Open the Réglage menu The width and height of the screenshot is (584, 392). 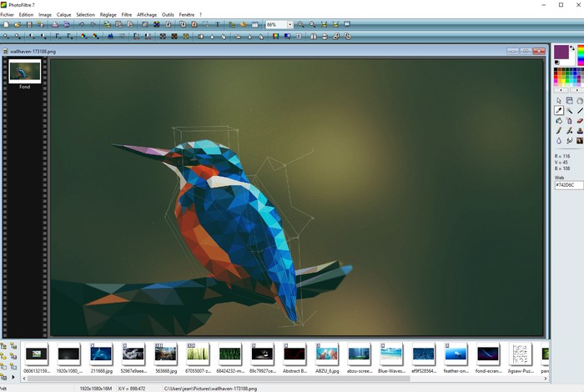pos(108,14)
